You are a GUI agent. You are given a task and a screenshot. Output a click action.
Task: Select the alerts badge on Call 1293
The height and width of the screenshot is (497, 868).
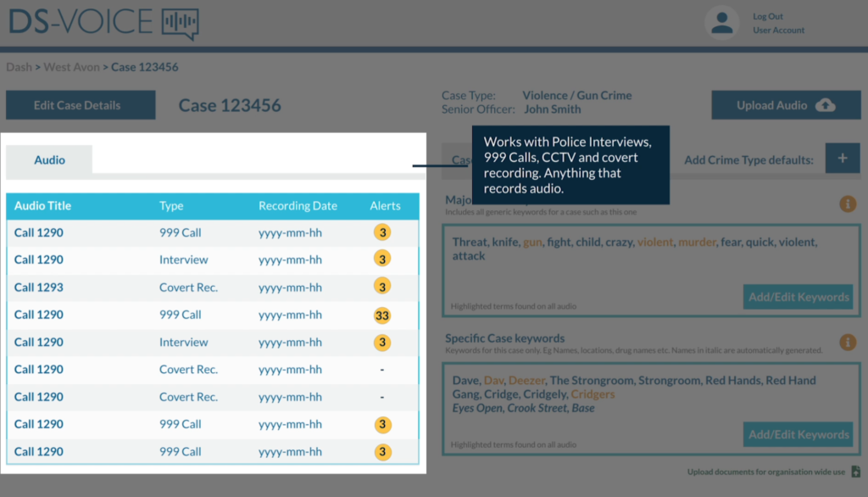(381, 288)
